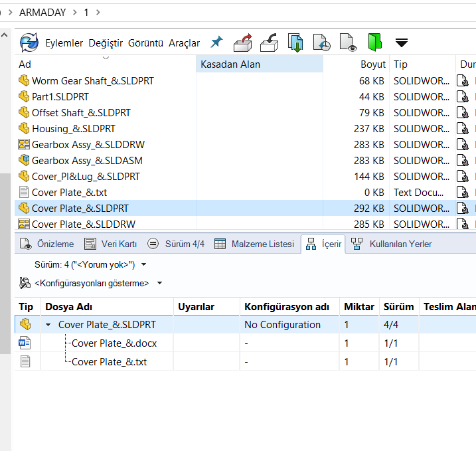Sort files by the Boyut column header

point(372,64)
